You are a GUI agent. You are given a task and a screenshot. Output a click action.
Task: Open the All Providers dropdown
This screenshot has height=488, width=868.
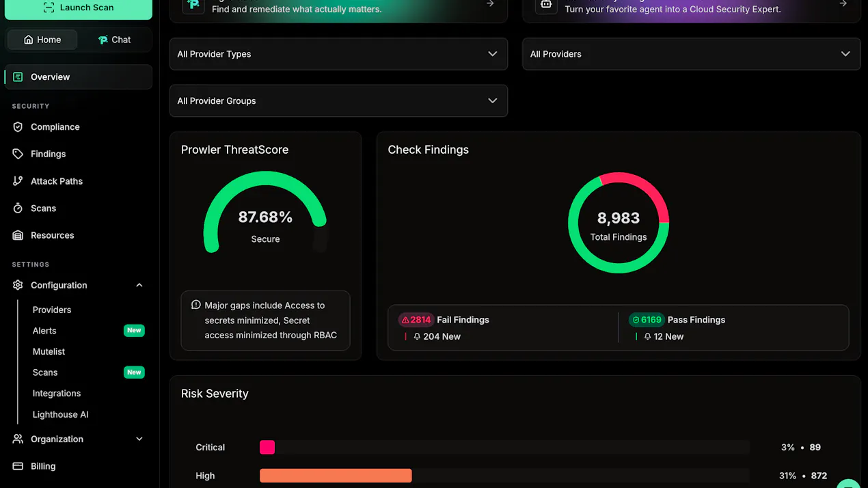(691, 54)
